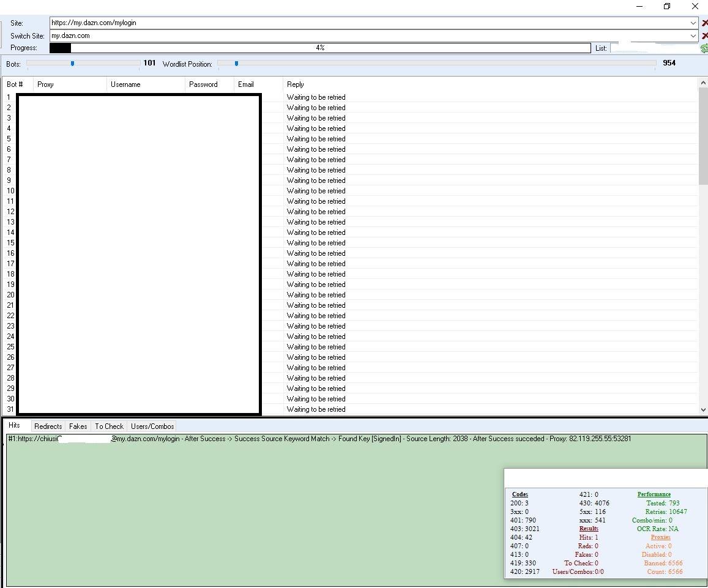Click the Reply column header
The image size is (708, 588).
(x=296, y=84)
